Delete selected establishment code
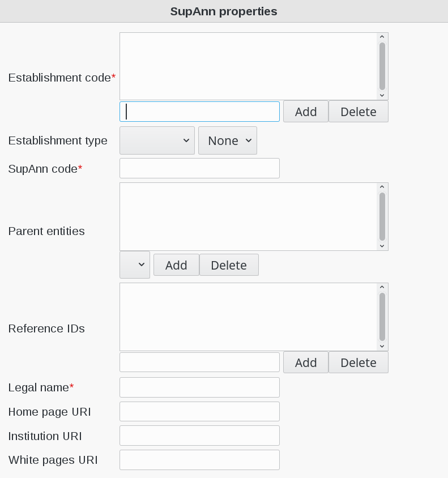Viewport: 448px width, 478px height. tap(359, 112)
